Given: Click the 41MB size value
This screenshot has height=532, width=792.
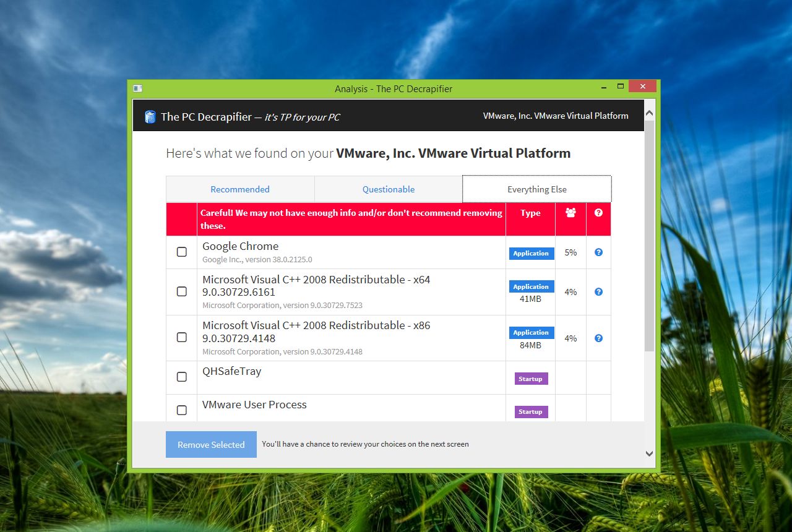Looking at the screenshot, I should 530,299.
